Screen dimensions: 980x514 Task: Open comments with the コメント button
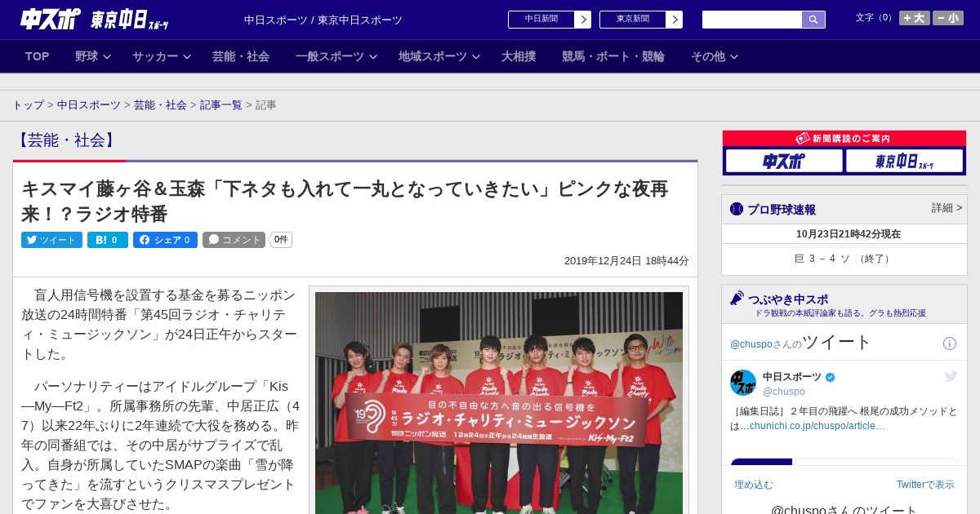tap(234, 240)
